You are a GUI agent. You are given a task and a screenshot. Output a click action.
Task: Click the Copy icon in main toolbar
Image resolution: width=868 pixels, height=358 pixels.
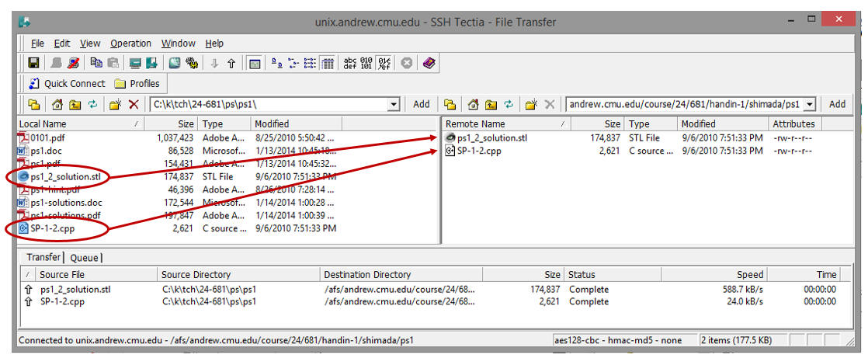[x=96, y=63]
